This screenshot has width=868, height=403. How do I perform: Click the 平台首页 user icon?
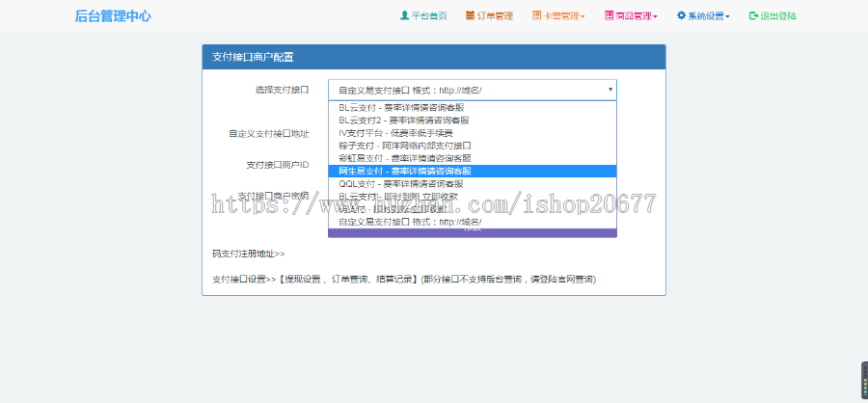click(404, 15)
